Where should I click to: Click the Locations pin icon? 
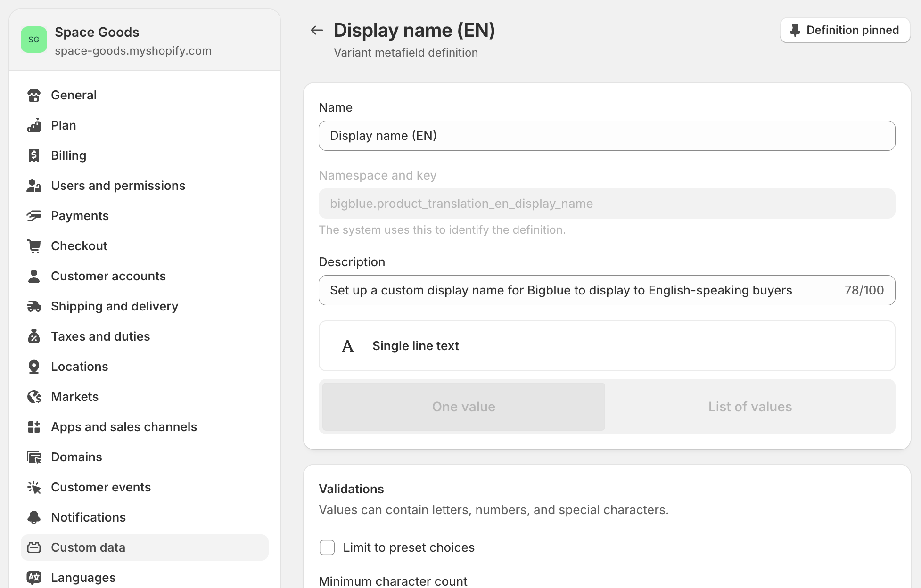[x=34, y=367]
